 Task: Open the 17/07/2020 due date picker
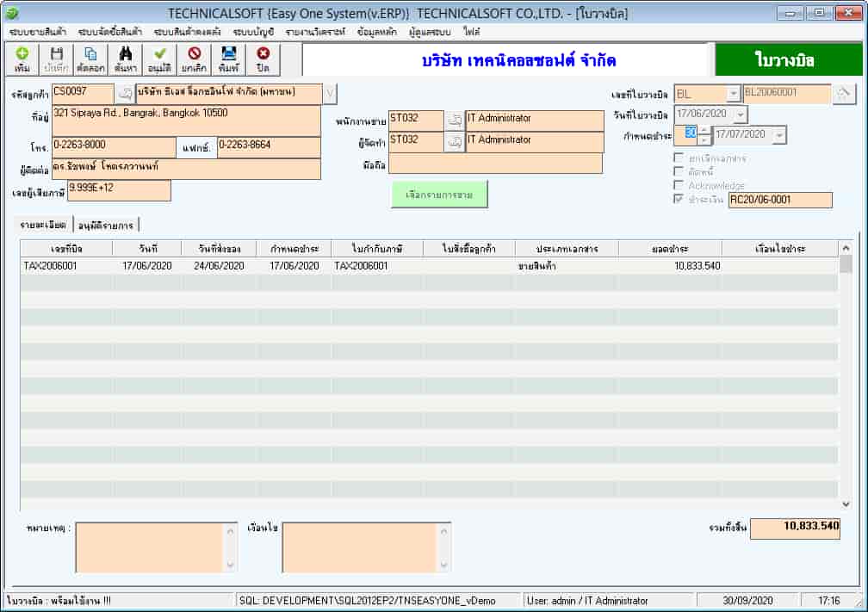pyautogui.click(x=778, y=135)
